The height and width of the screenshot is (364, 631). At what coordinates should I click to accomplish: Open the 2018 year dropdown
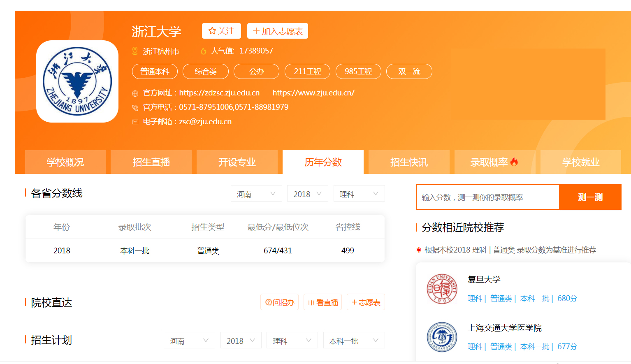(x=307, y=193)
